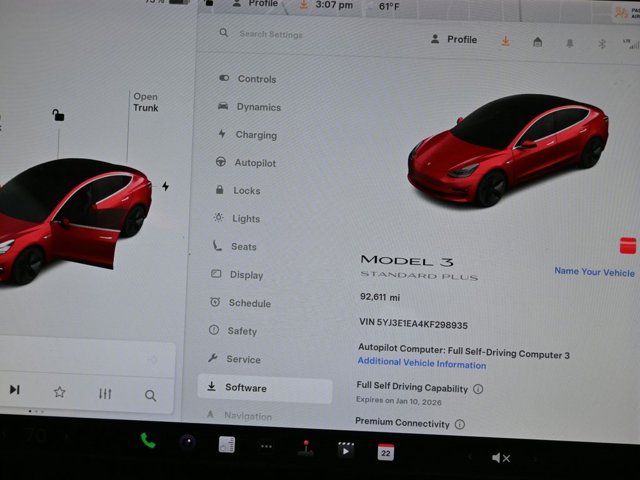Image resolution: width=640 pixels, height=480 pixels.
Task: Open the Schedule settings menu
Action: (x=240, y=303)
